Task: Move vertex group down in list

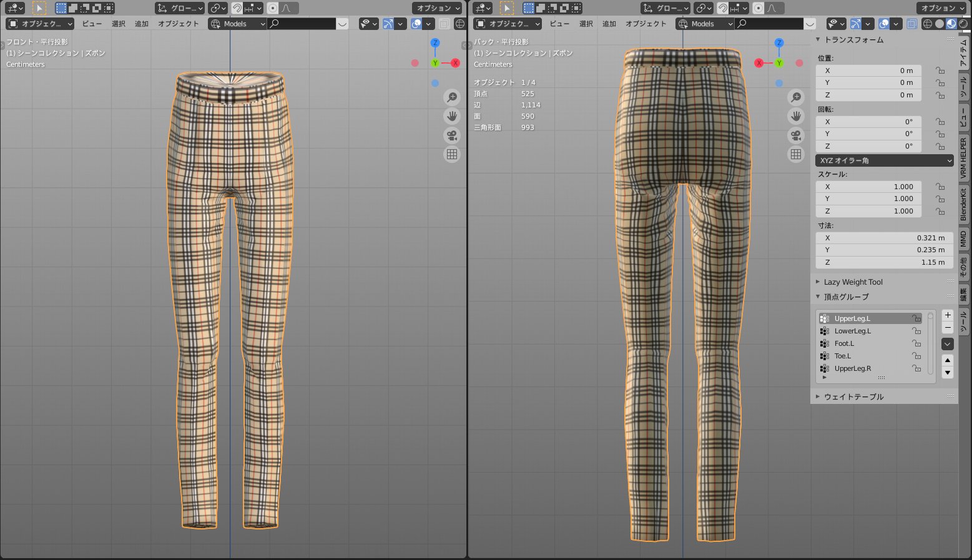Action: click(948, 373)
